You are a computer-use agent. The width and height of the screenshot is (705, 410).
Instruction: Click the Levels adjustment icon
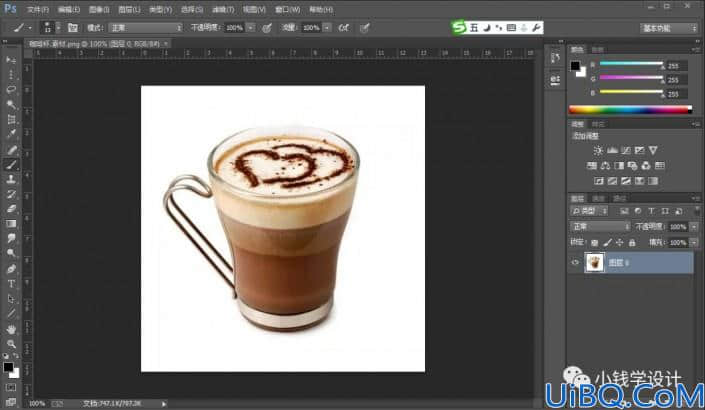point(612,150)
